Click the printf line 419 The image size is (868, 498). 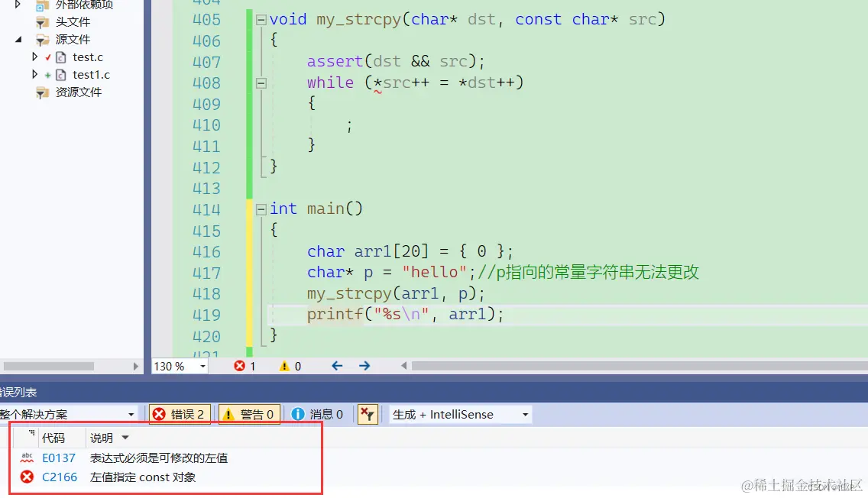pos(405,314)
